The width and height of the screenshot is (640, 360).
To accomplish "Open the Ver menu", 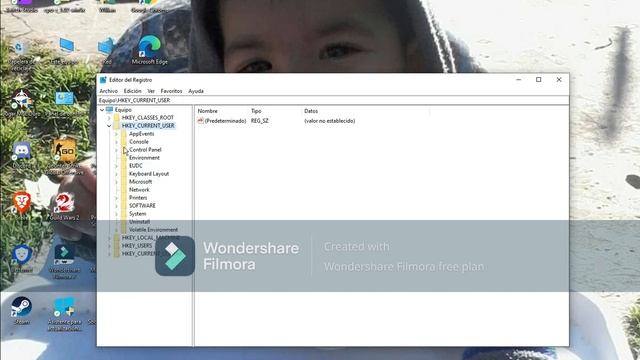I will [x=151, y=91].
